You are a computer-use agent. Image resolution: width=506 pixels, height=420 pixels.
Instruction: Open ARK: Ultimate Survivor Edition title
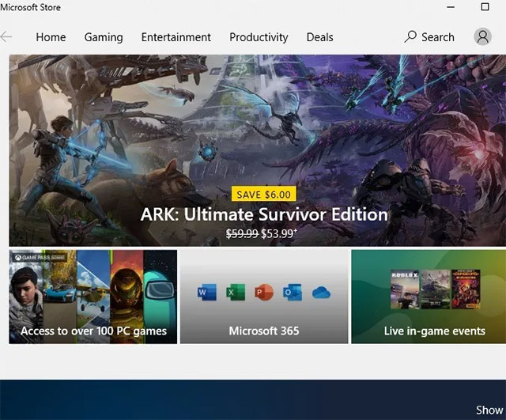[264, 214]
